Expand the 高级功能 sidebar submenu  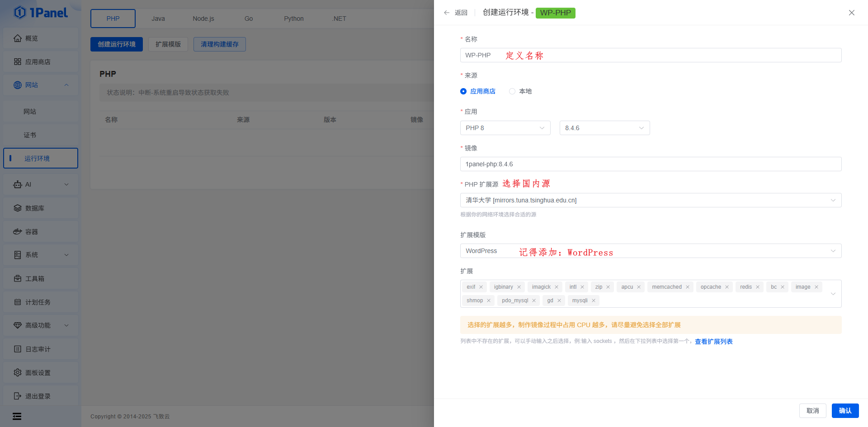[66, 325]
